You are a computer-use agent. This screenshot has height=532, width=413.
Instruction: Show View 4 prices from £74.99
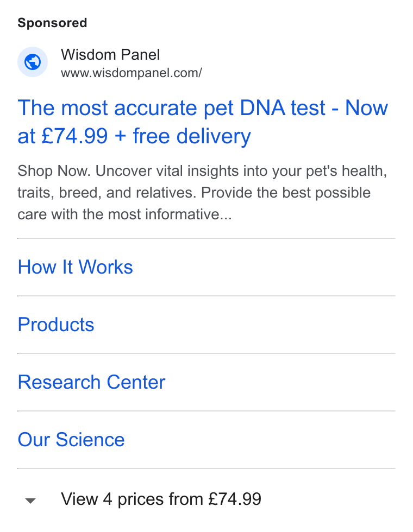(x=161, y=499)
